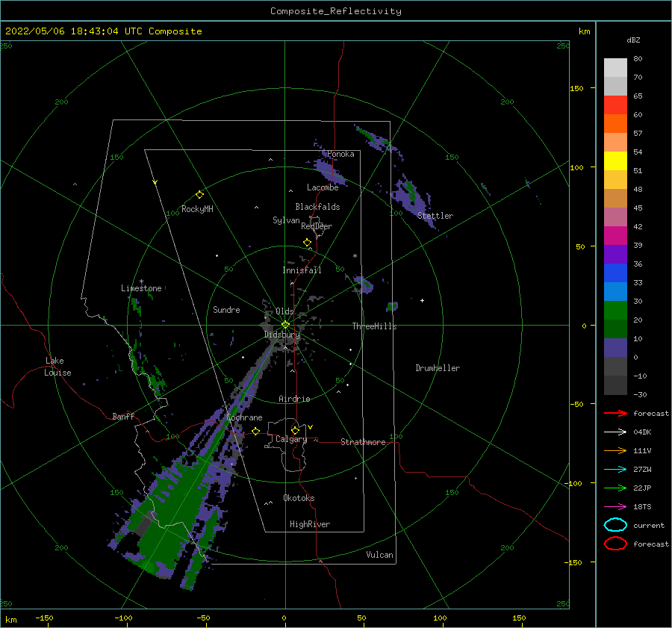Click the cyan 27ZW arrow legend icon
This screenshot has width=672, height=628.
[615, 470]
